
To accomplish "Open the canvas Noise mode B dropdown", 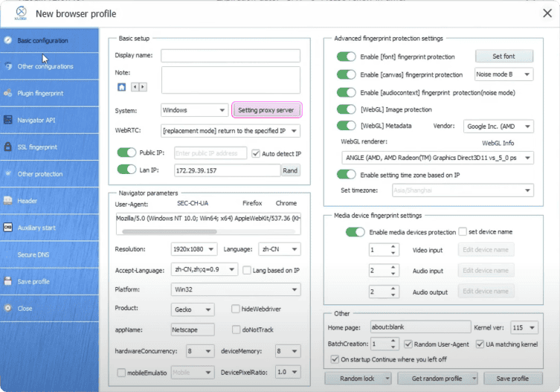I will [x=503, y=74].
